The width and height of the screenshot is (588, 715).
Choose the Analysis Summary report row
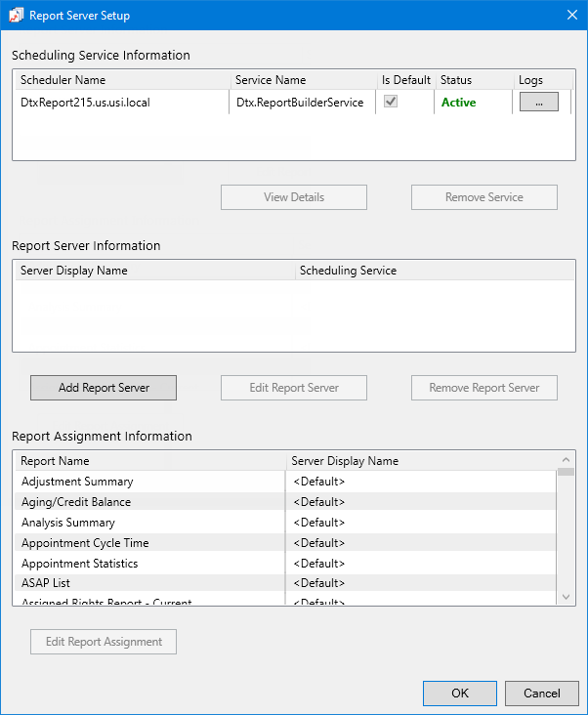(70, 523)
